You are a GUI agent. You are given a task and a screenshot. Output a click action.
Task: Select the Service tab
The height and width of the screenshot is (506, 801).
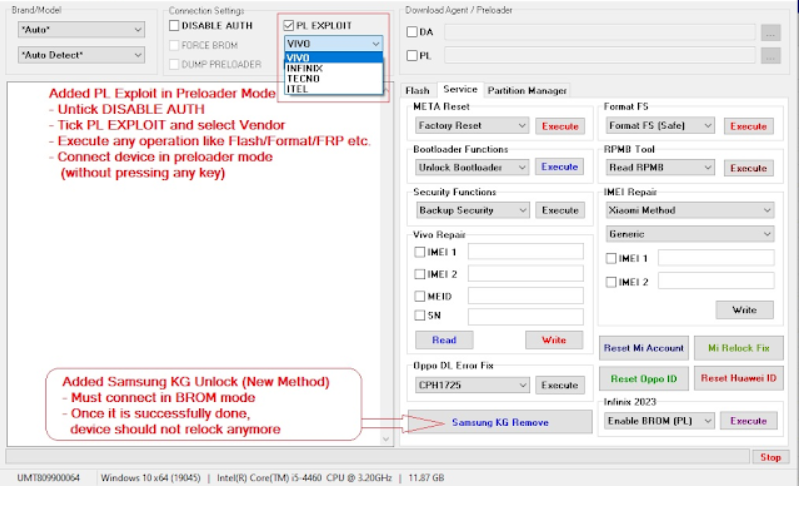(460, 89)
